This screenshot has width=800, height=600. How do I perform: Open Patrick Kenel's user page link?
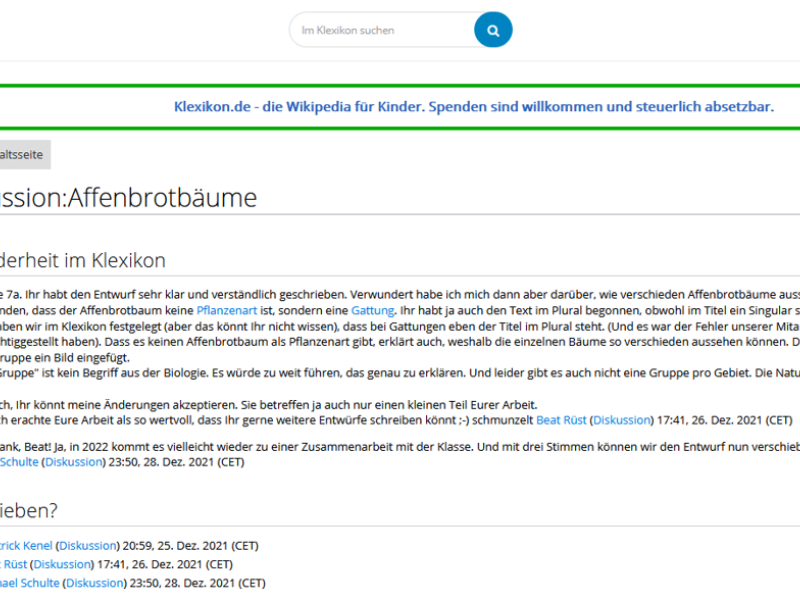click(24, 546)
